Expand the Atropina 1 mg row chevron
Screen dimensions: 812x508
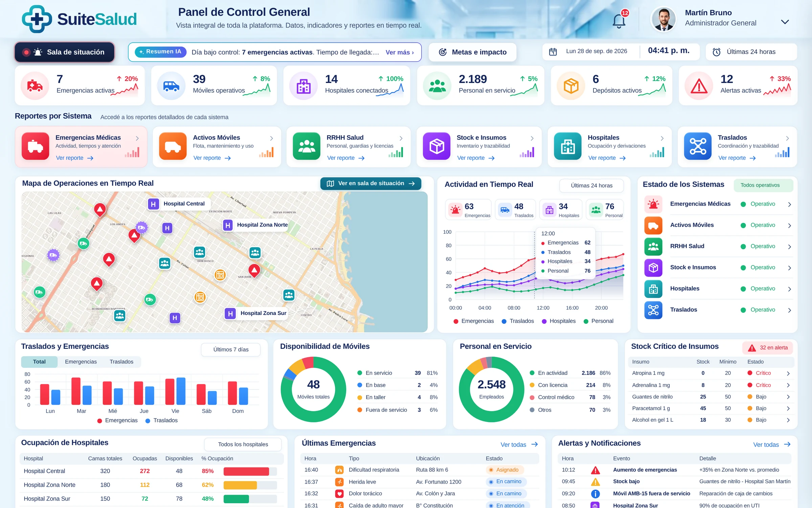coord(788,374)
